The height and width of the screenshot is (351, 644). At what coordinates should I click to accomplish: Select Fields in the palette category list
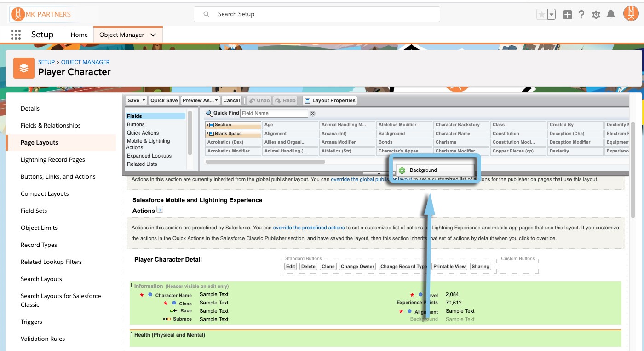[156, 116]
